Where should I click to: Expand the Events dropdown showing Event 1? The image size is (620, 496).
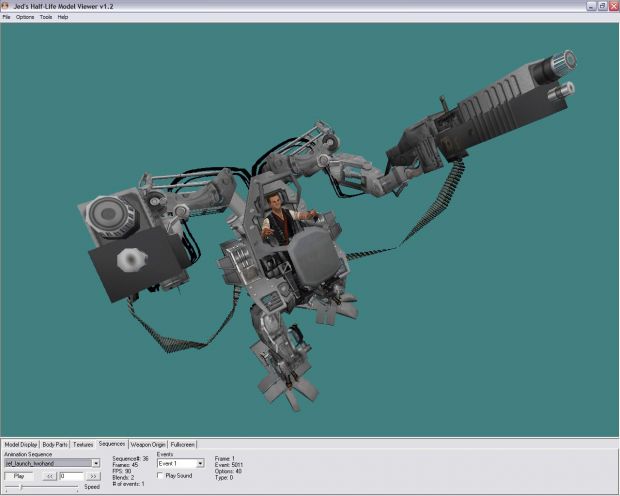tap(200, 463)
